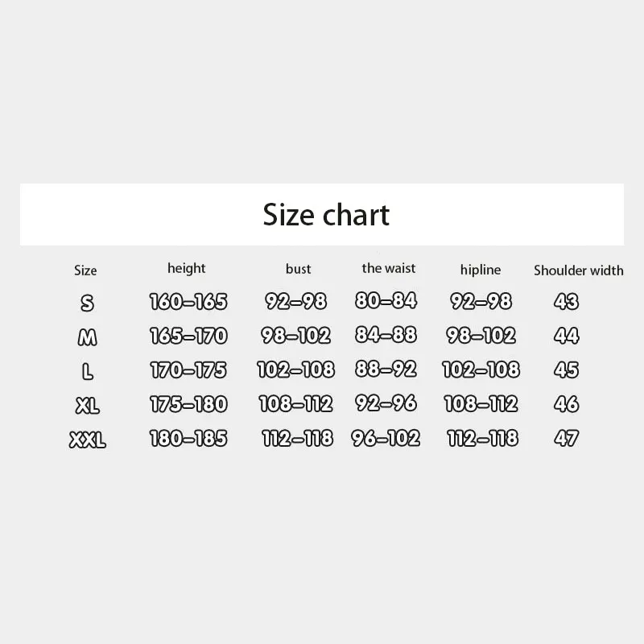Click the 170-175 height value
644x644 pixels.
[x=188, y=370]
